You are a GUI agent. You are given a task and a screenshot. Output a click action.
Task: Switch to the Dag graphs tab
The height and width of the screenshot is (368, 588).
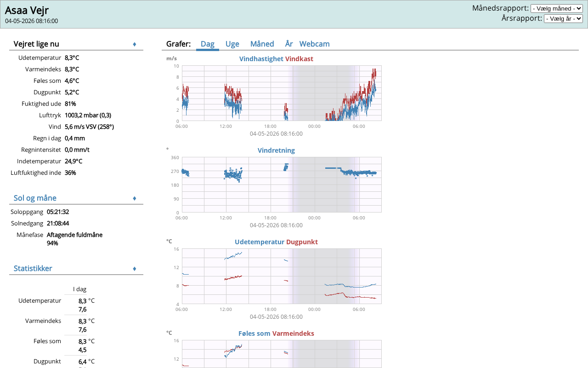208,44
